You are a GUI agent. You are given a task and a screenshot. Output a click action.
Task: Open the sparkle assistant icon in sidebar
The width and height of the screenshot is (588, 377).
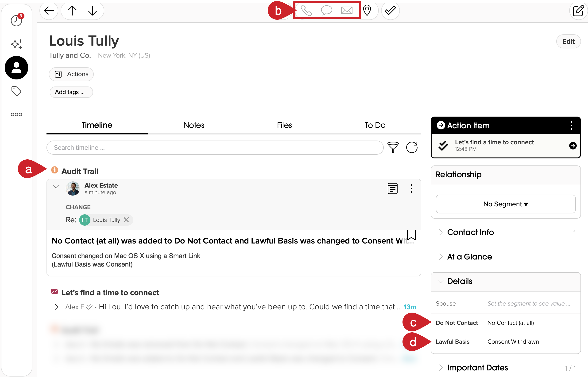[x=16, y=44]
